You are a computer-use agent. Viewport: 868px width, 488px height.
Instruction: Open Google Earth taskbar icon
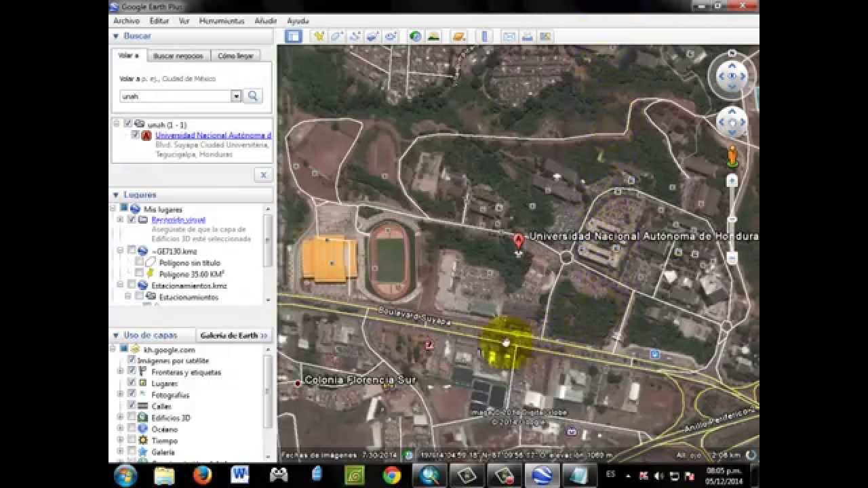(x=541, y=475)
